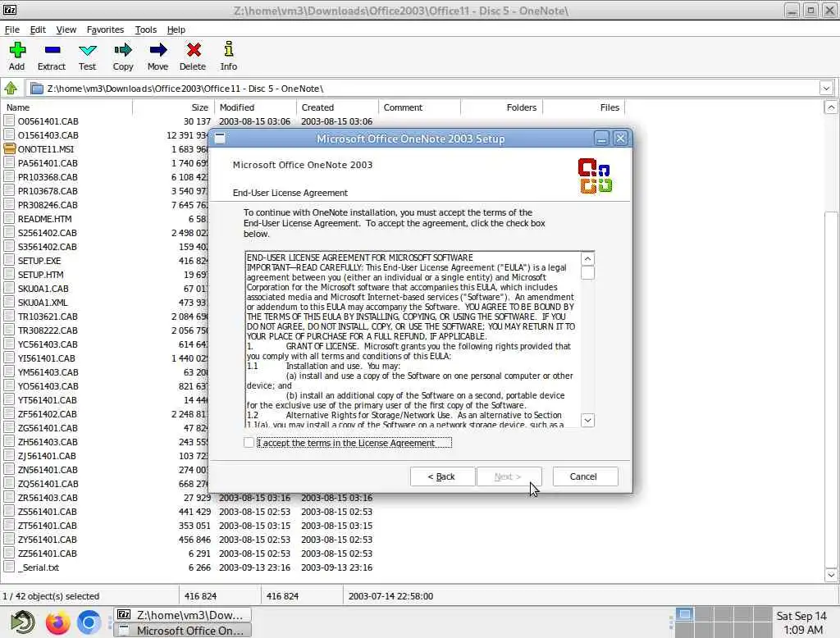Click the Folders column header
840x638 pixels.
501,107
